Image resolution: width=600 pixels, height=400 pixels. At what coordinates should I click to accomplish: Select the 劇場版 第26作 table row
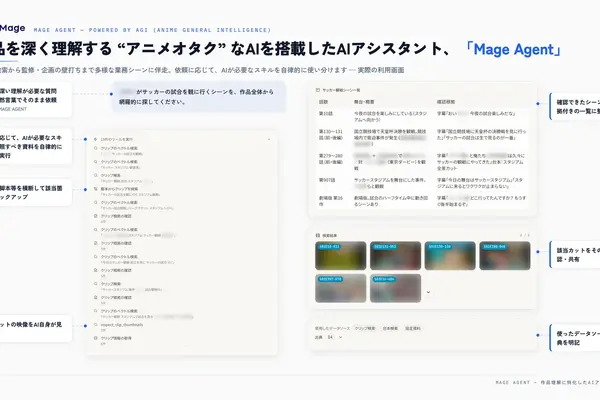click(x=422, y=201)
